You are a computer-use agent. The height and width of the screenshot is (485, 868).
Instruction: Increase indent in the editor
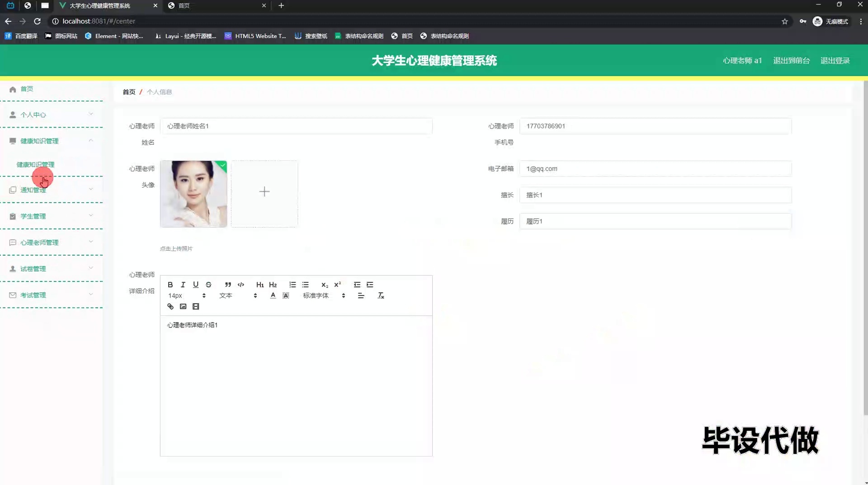pos(370,285)
